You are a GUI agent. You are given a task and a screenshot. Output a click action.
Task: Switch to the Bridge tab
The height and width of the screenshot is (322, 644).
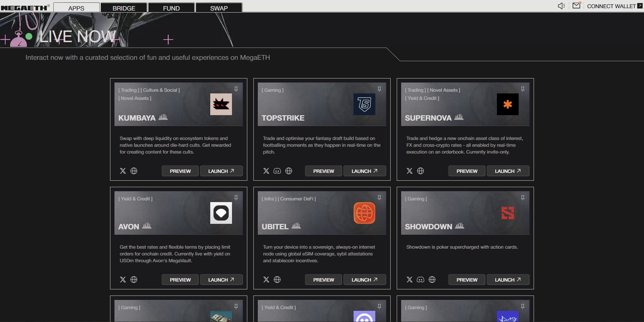[124, 8]
